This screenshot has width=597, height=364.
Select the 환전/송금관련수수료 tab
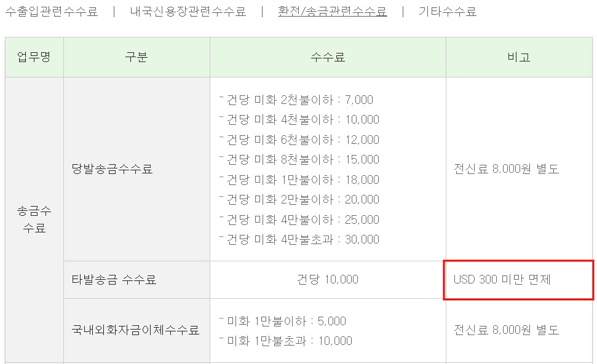[x=332, y=11]
